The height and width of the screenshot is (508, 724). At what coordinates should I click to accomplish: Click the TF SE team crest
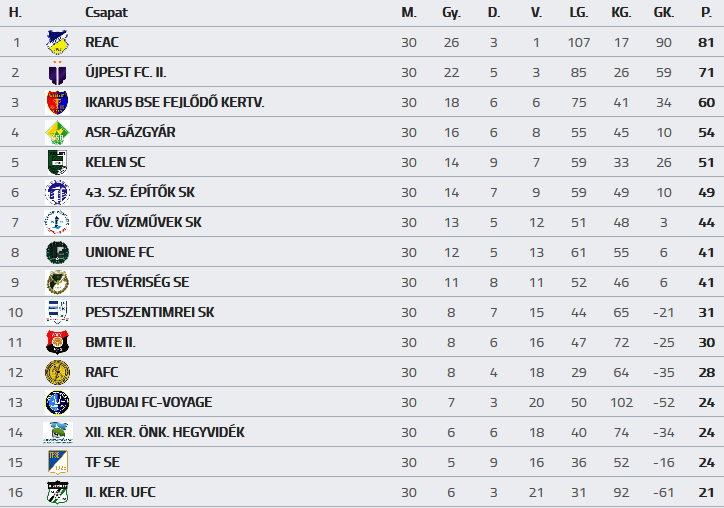(57, 462)
